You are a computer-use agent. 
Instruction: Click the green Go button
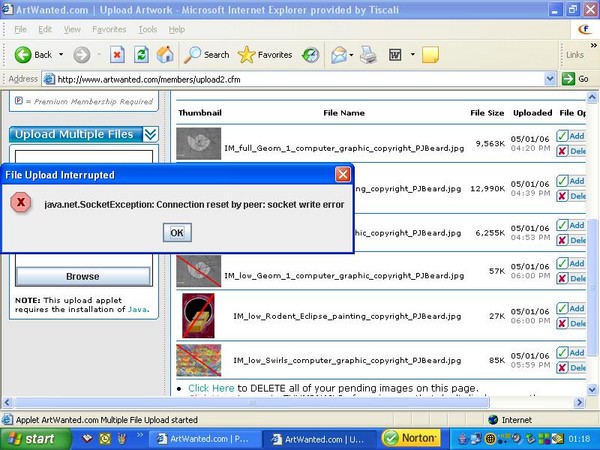[x=575, y=79]
